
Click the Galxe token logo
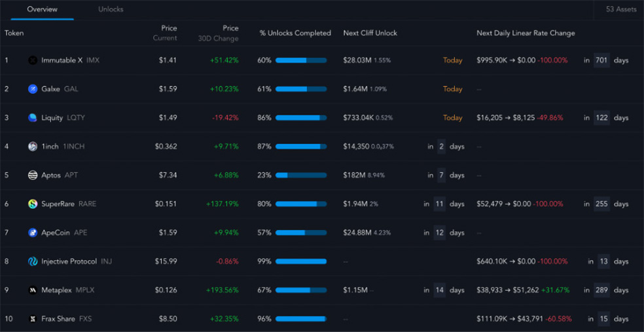[x=33, y=89]
